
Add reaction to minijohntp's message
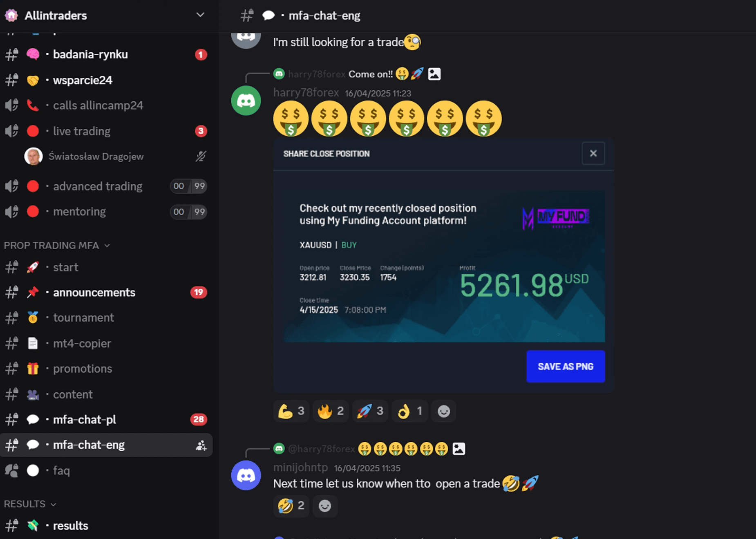click(x=325, y=506)
